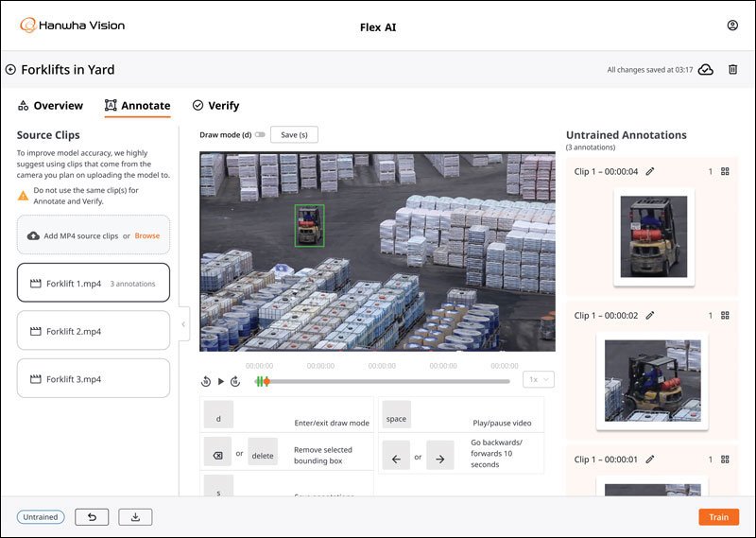The image size is (756, 538).
Task: Collapse the Source Clips side panel
Action: (183, 323)
